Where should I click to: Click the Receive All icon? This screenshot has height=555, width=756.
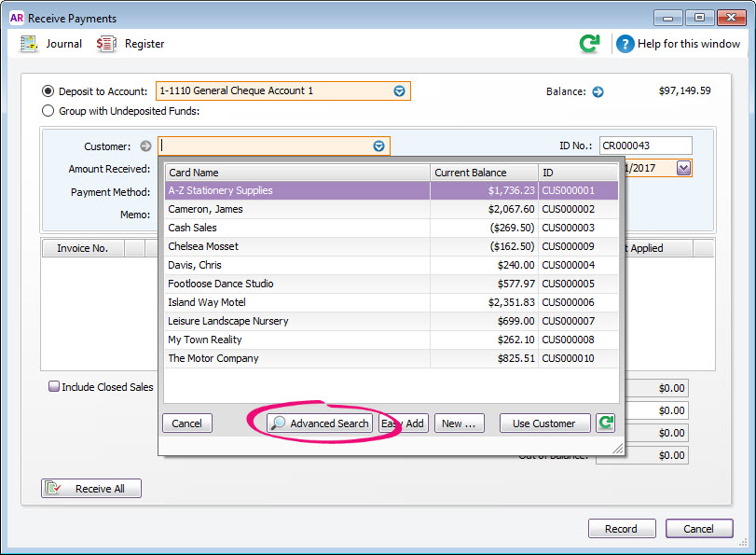pyautogui.click(x=52, y=489)
